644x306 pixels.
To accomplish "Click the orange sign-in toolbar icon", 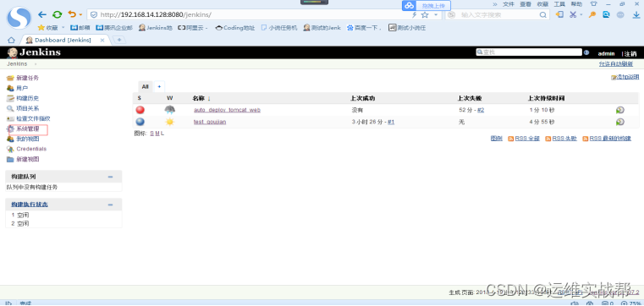I will [559, 14].
